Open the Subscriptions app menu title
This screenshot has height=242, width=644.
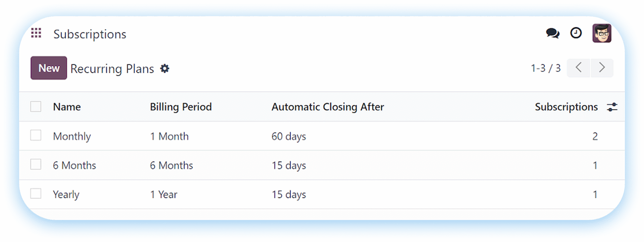tap(90, 34)
